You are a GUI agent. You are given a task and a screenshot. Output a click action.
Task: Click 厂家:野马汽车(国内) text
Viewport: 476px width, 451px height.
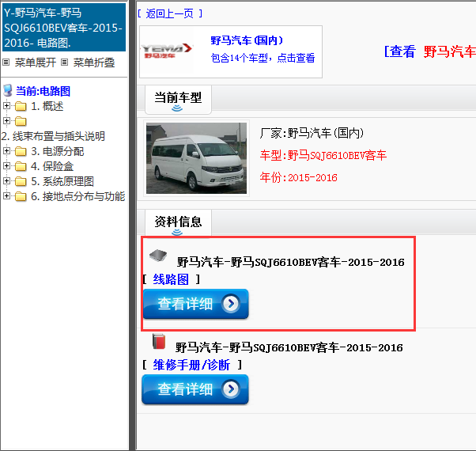(x=312, y=133)
